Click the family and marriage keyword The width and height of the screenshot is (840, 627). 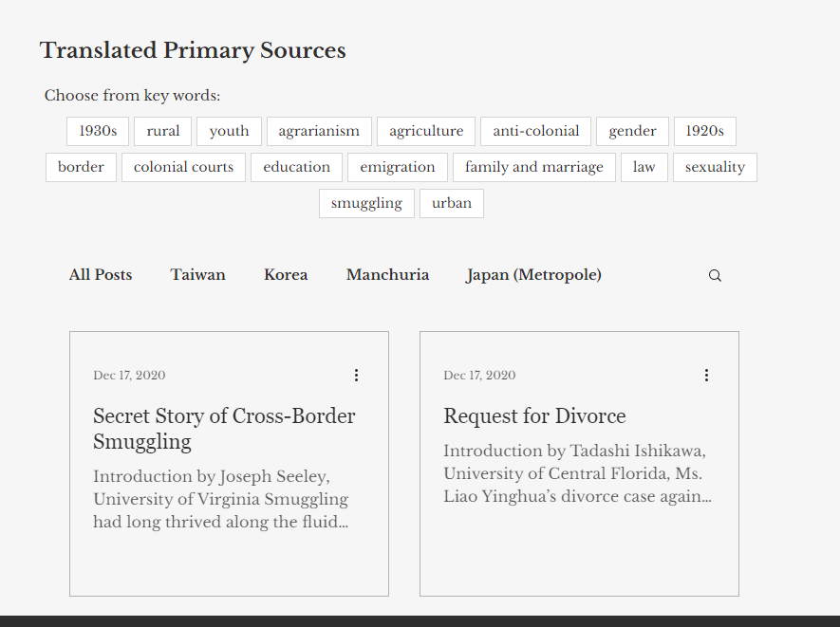coord(533,167)
